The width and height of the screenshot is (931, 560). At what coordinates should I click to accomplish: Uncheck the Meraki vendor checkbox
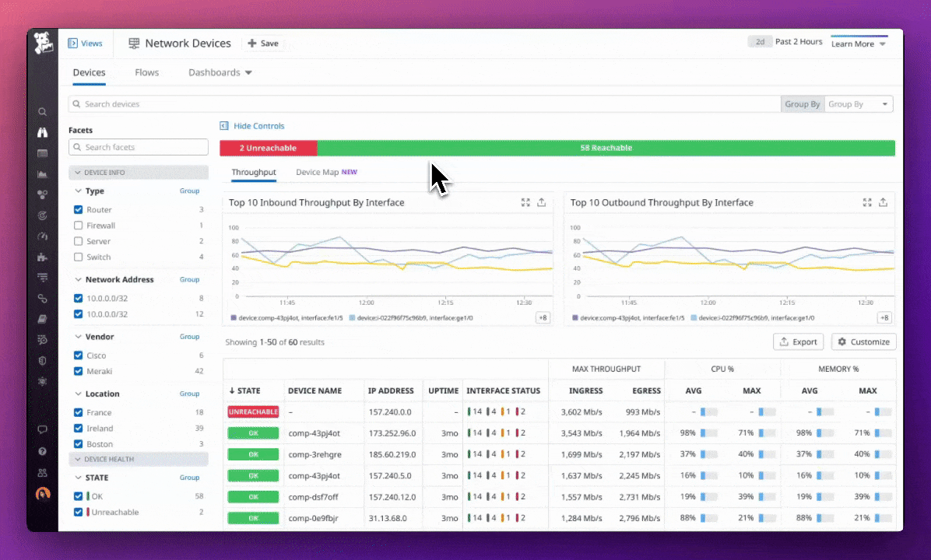click(78, 371)
